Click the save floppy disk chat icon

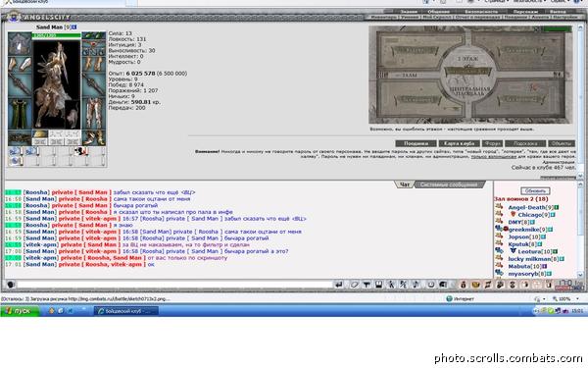[378, 285]
